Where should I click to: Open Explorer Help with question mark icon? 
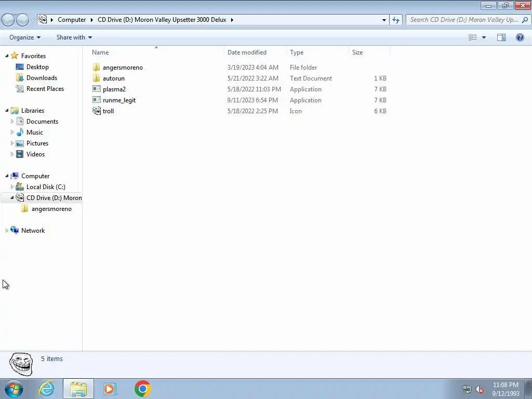coord(520,37)
